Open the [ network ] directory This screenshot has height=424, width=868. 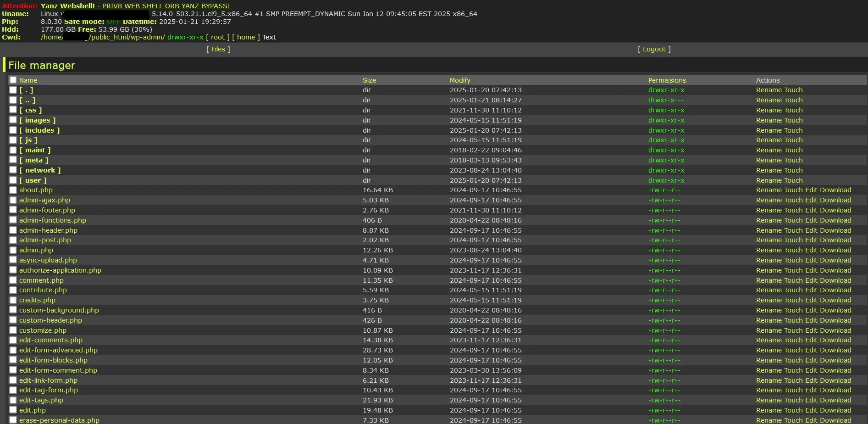click(x=40, y=170)
